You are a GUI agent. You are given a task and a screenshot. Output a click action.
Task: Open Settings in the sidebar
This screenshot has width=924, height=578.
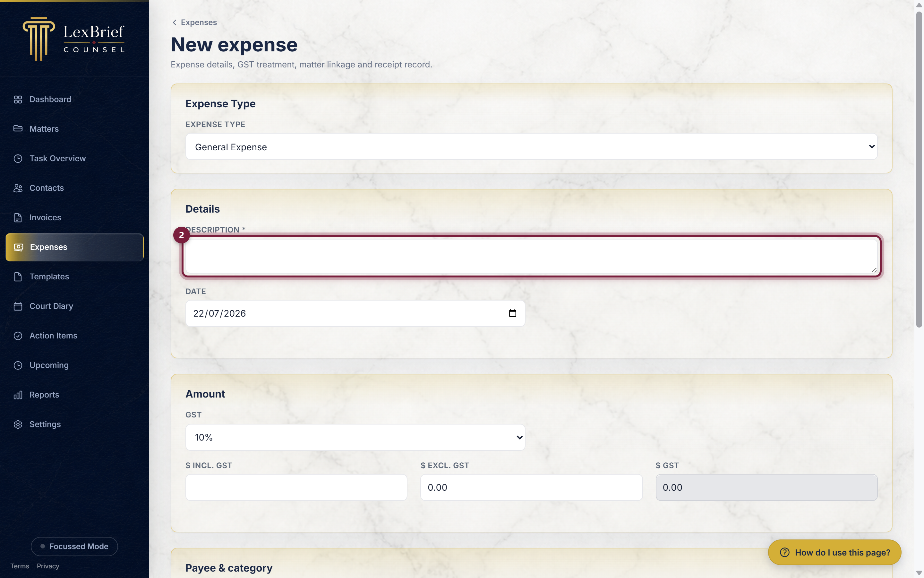74,424
